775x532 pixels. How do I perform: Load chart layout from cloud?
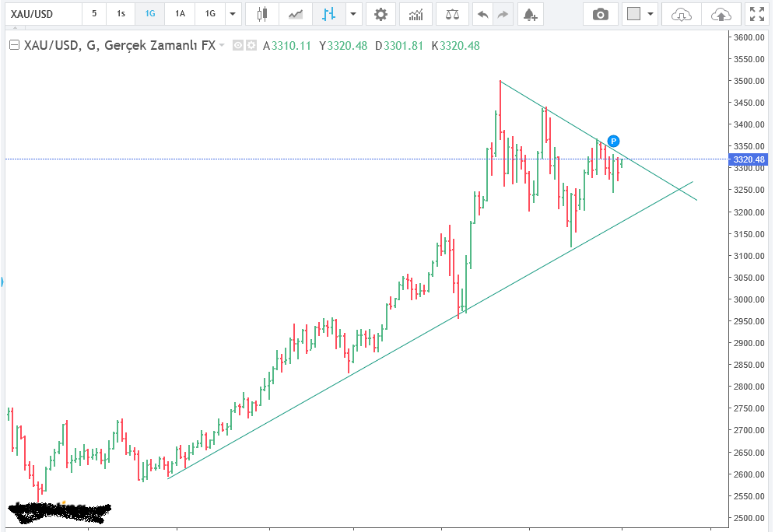681,14
